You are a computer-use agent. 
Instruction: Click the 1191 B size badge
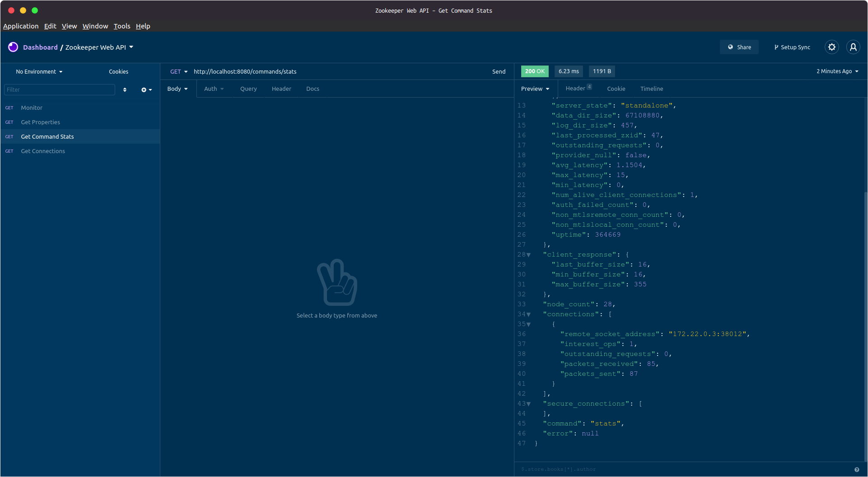602,71
